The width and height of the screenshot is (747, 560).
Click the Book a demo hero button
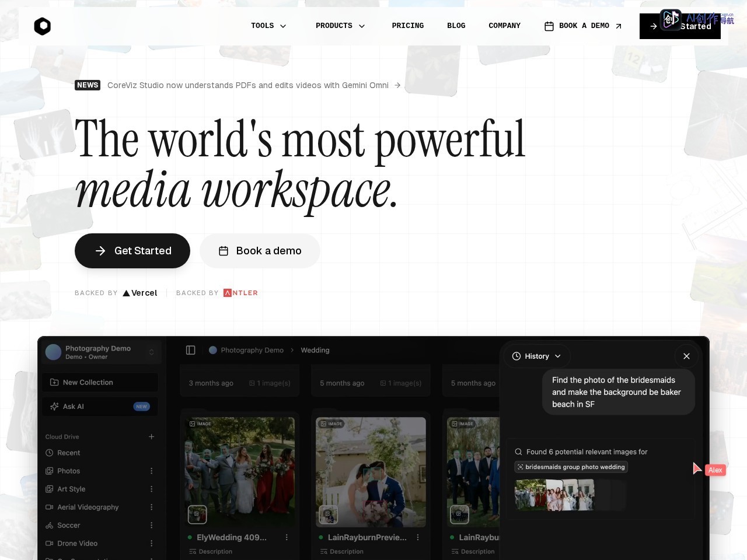pyautogui.click(x=260, y=251)
